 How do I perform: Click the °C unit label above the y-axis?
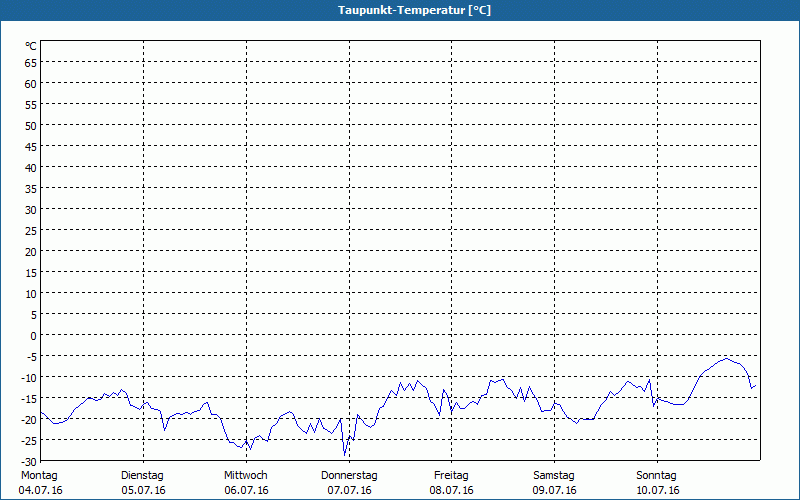tap(31, 46)
